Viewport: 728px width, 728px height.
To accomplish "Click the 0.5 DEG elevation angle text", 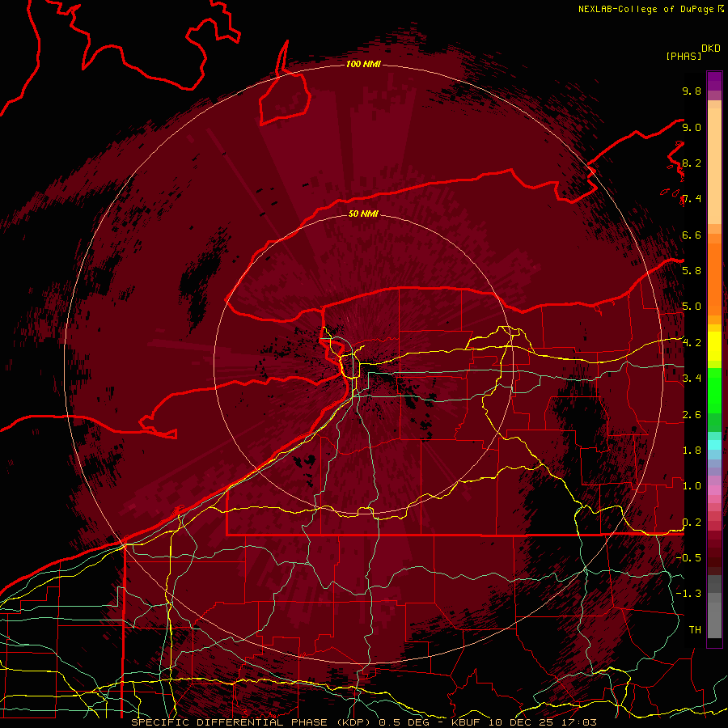I will (404, 722).
